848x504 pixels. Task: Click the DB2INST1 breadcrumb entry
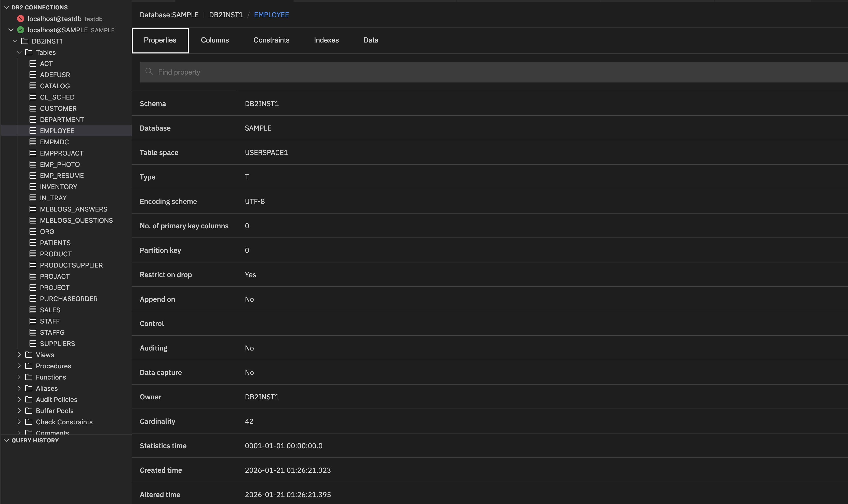(226, 15)
